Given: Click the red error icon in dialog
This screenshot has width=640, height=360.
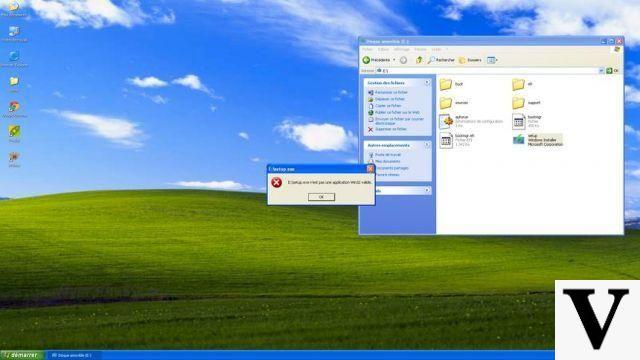Looking at the screenshot, I should 276,182.
